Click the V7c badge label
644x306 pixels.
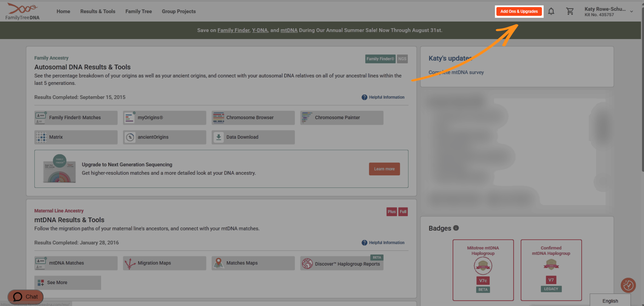coord(483,281)
